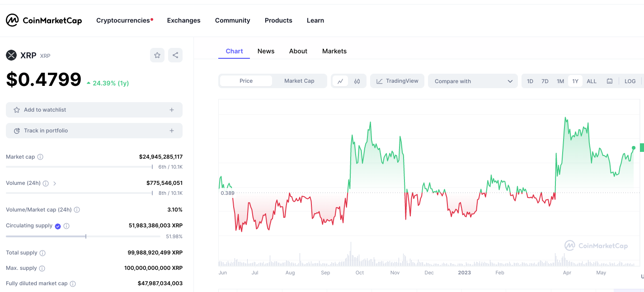Click the share icon beside XRP
Image resolution: width=644 pixels, height=292 pixels.
(x=175, y=55)
